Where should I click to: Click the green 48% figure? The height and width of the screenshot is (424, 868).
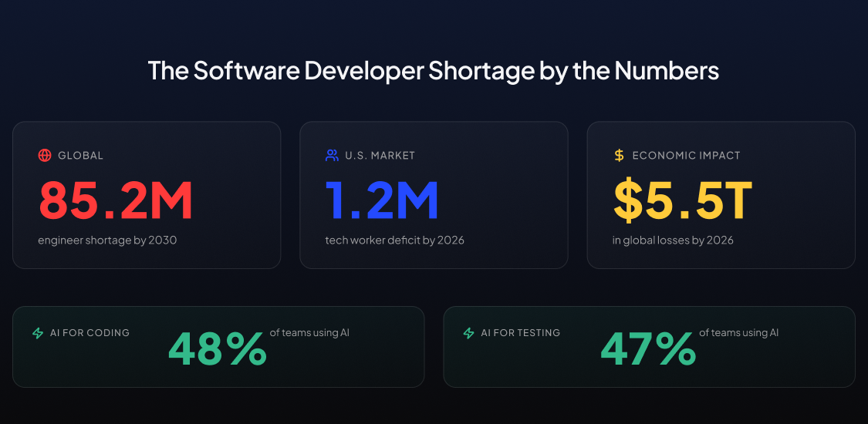(x=218, y=349)
